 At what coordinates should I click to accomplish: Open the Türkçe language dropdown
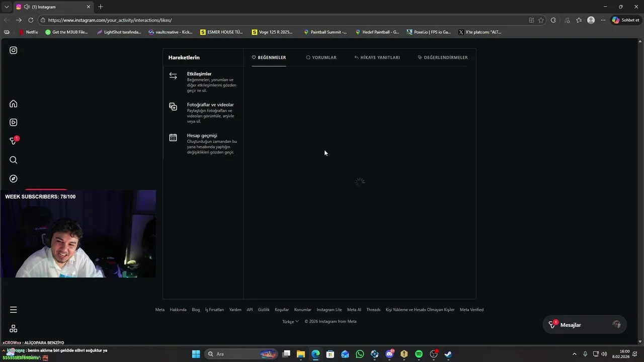click(x=290, y=322)
